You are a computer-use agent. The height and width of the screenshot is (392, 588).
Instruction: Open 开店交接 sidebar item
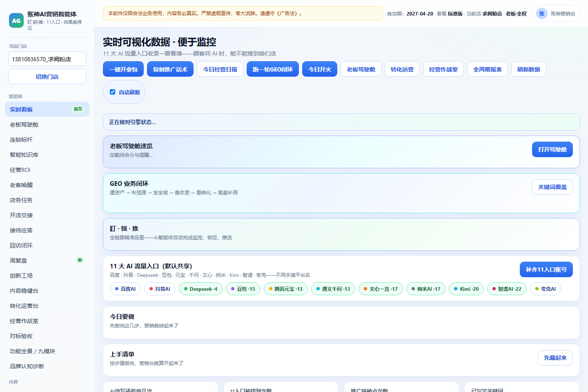point(47,215)
